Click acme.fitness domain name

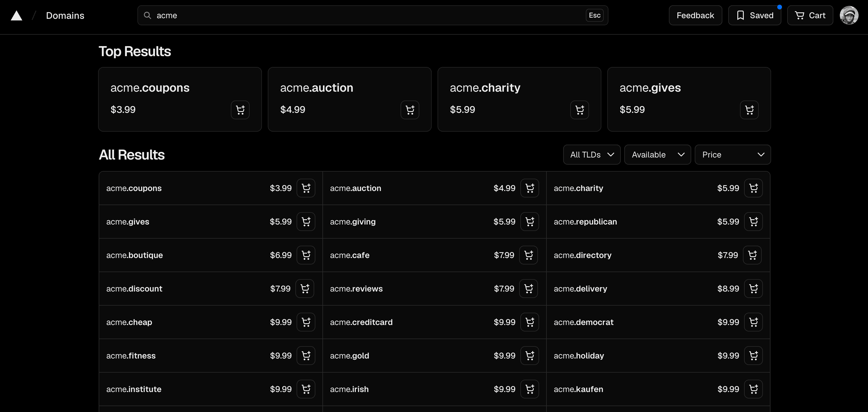click(131, 356)
